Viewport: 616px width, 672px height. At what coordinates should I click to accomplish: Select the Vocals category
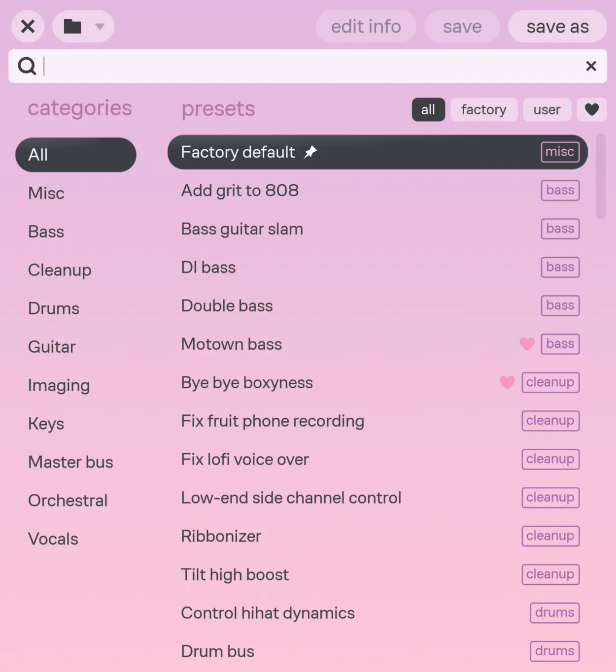tap(53, 538)
